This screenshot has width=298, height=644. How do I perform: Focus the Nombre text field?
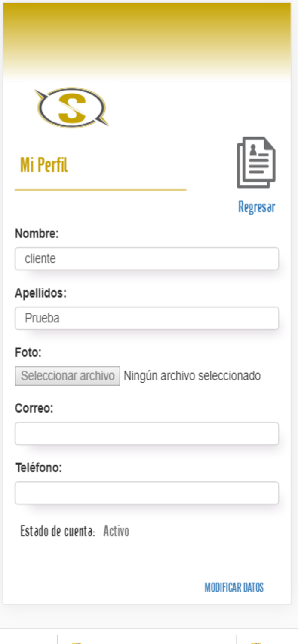click(147, 259)
